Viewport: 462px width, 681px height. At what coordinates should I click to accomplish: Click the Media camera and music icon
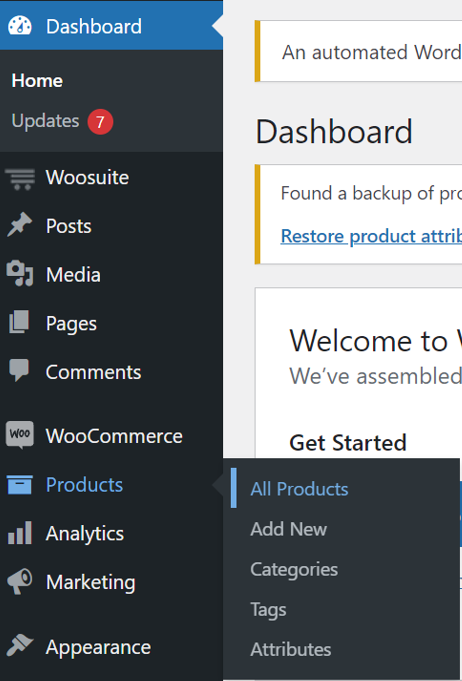[20, 274]
